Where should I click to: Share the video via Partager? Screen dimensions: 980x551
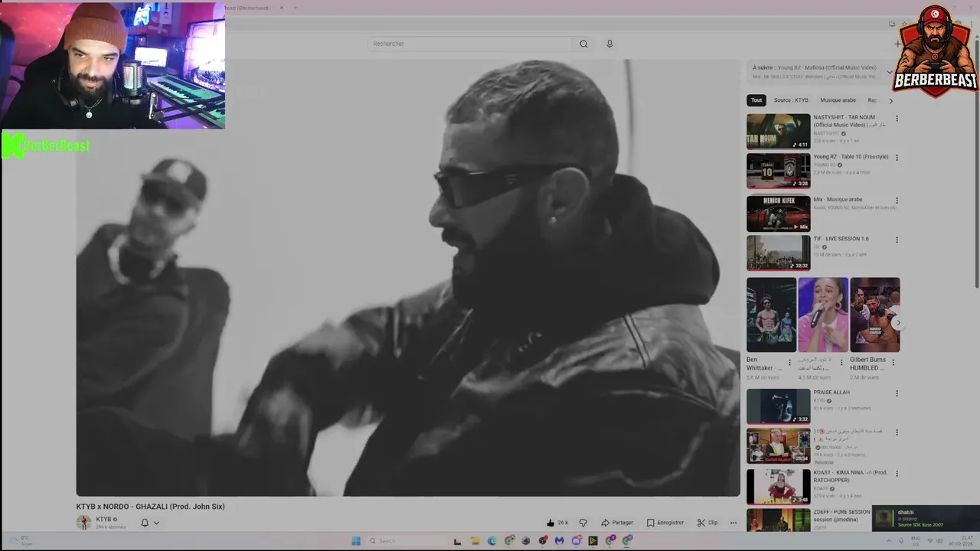pos(617,523)
